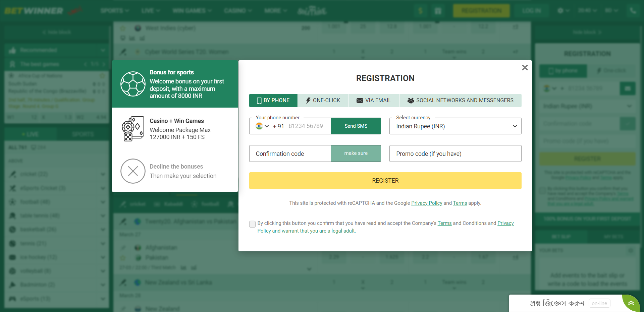The height and width of the screenshot is (312, 644).
Task: Click the soccer ball Bonus for sports icon
Action: (x=133, y=84)
